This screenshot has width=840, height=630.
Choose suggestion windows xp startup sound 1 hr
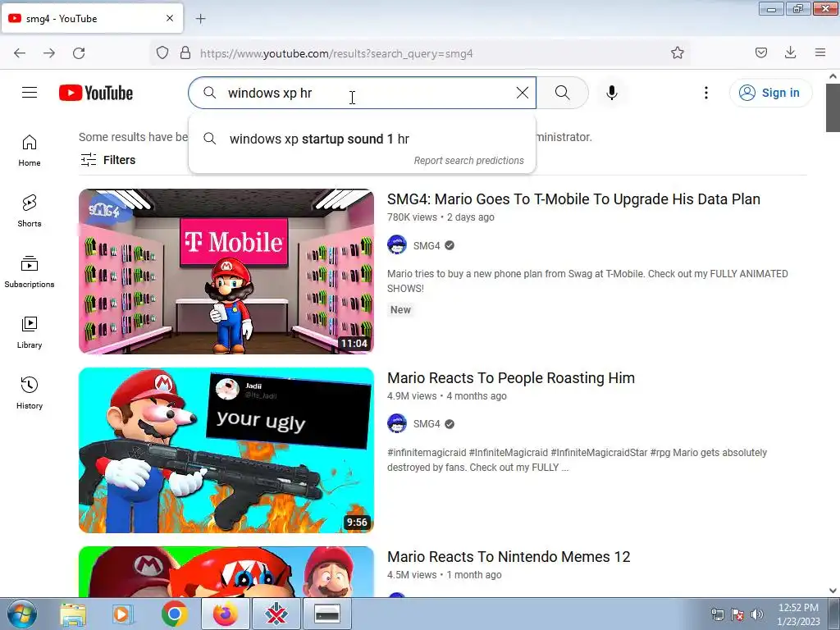coord(362,139)
